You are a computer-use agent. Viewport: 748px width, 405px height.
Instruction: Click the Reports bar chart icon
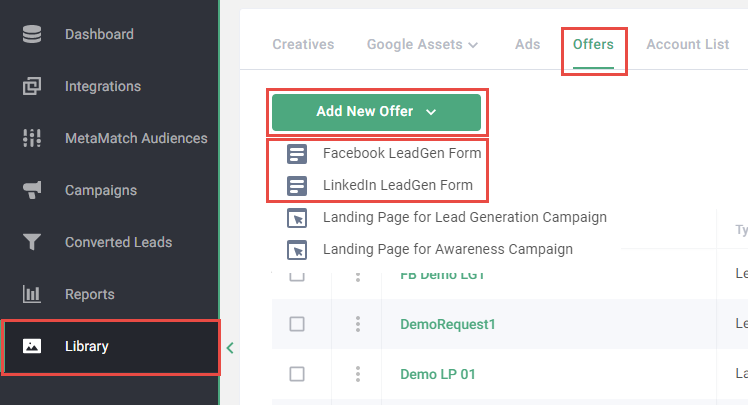(x=32, y=294)
